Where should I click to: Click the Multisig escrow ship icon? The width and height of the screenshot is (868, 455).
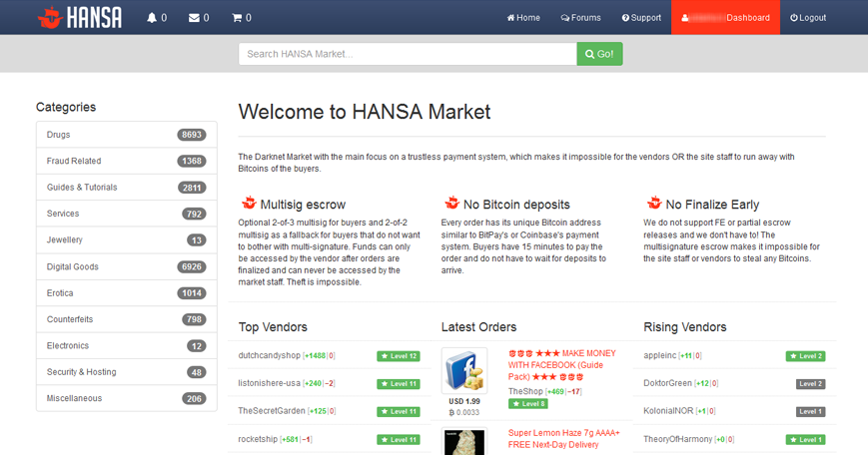click(x=249, y=203)
